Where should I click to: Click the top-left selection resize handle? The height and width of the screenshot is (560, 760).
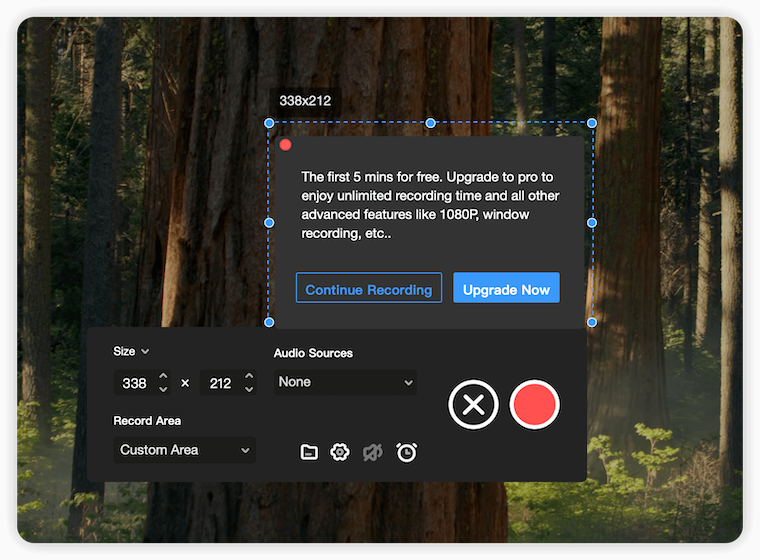click(269, 123)
